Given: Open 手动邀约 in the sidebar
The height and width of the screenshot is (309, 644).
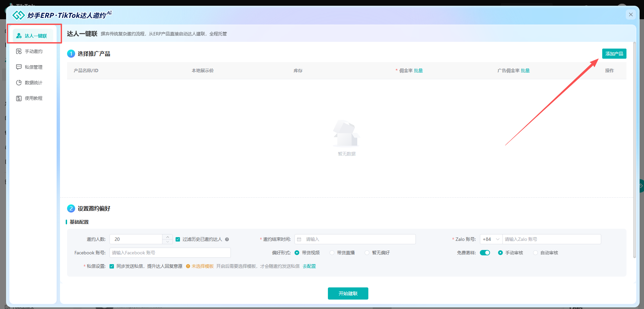Looking at the screenshot, I should coord(33,51).
